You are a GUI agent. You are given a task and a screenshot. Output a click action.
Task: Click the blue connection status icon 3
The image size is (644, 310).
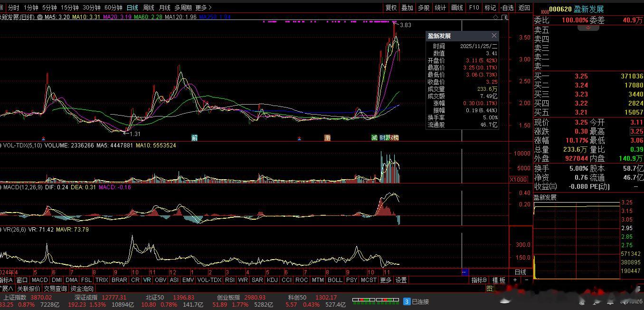(407, 301)
